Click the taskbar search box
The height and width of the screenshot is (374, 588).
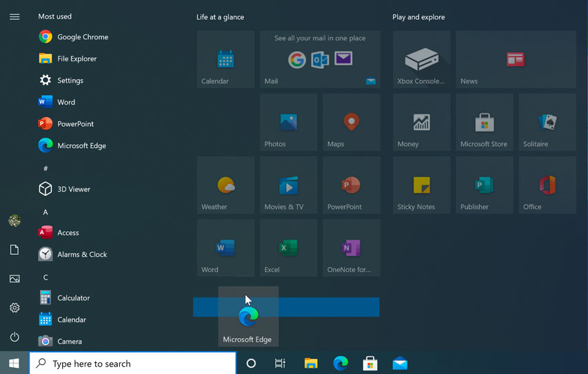click(133, 364)
